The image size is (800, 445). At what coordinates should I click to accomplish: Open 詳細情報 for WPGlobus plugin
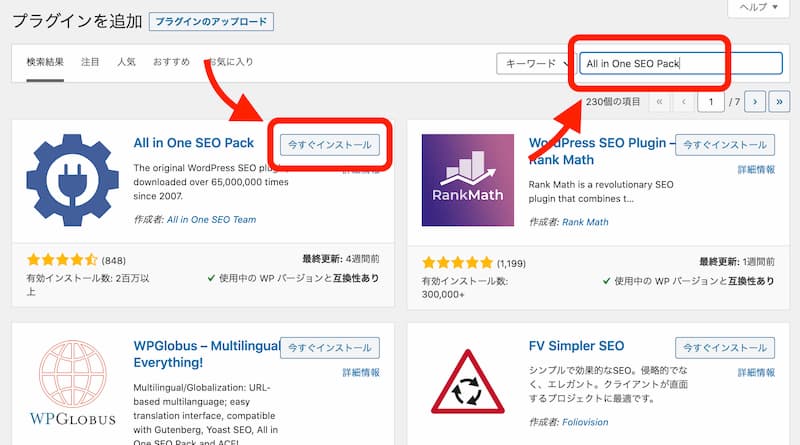pos(361,373)
